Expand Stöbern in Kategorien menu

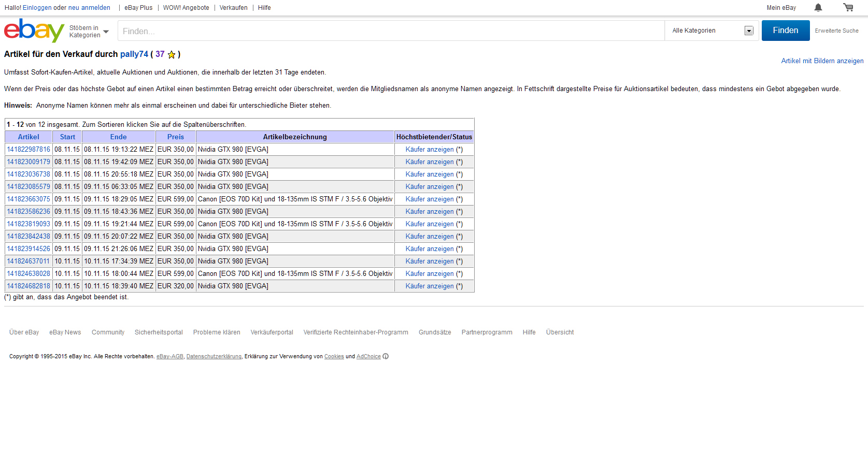click(89, 32)
